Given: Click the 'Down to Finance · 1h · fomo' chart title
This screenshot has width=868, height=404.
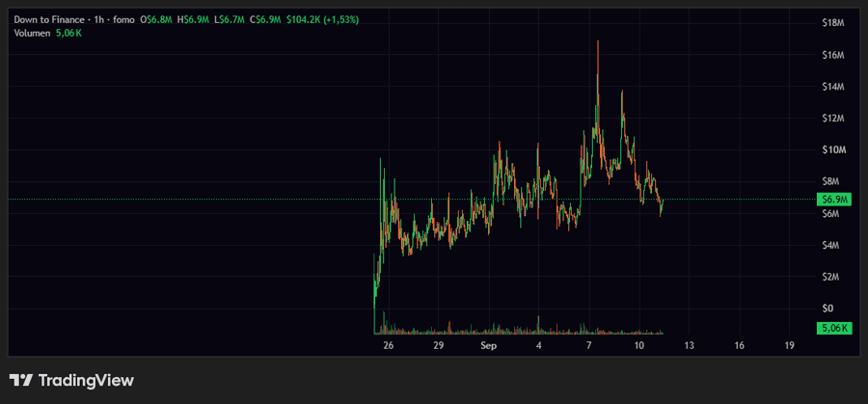Looking at the screenshot, I should pyautogui.click(x=74, y=19).
